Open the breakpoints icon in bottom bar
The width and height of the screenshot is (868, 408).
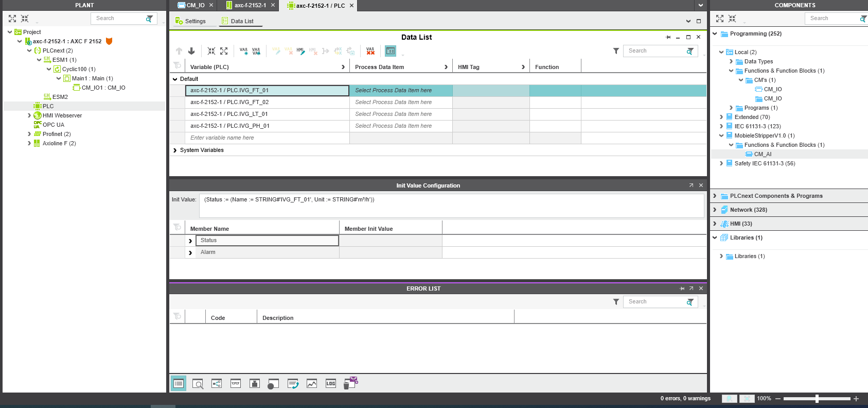coord(255,383)
